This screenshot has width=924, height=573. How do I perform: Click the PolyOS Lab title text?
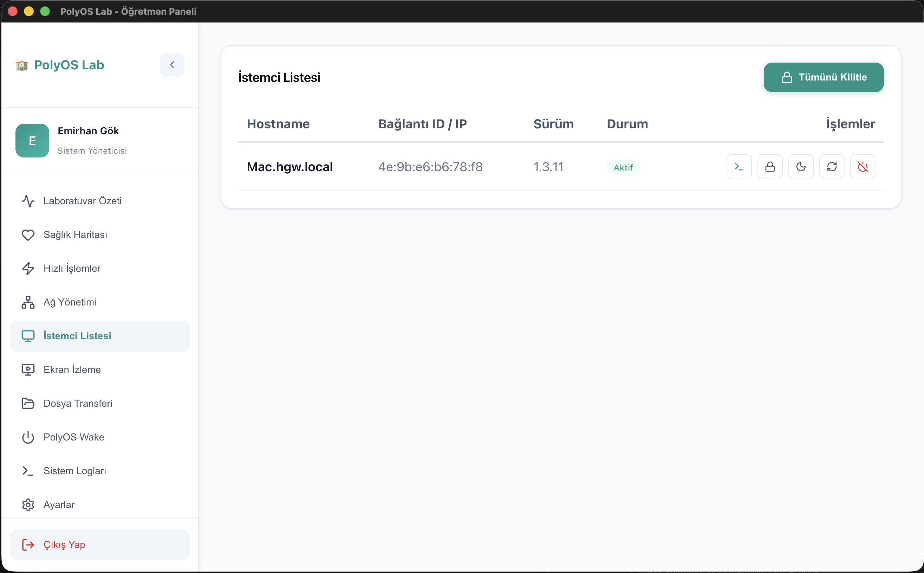click(x=69, y=65)
